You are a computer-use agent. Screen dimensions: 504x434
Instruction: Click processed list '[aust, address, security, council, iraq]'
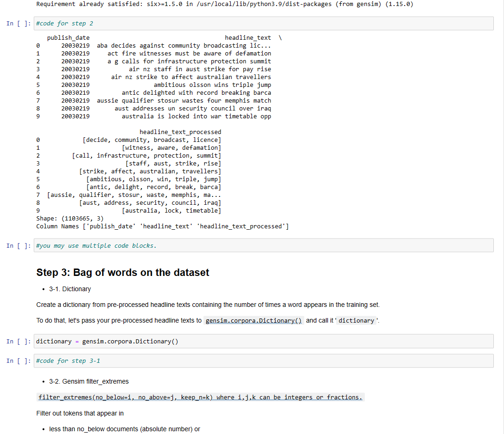[150, 203]
